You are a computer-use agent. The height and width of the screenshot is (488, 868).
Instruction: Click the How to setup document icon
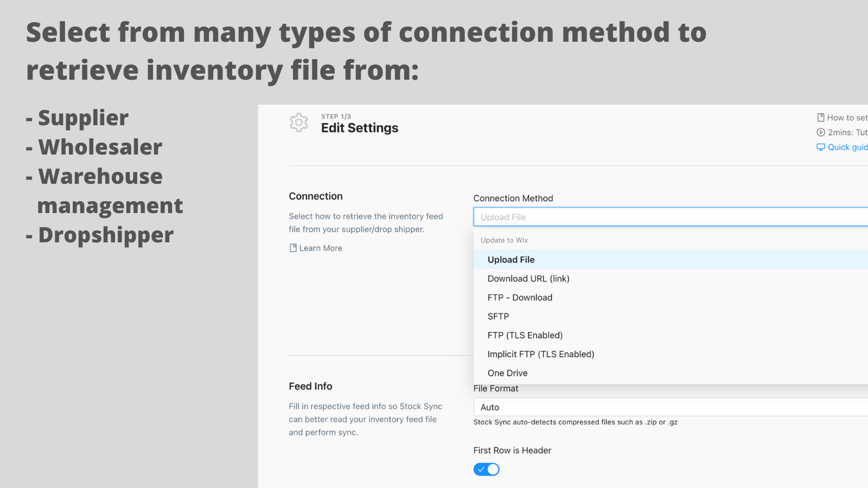[821, 118]
